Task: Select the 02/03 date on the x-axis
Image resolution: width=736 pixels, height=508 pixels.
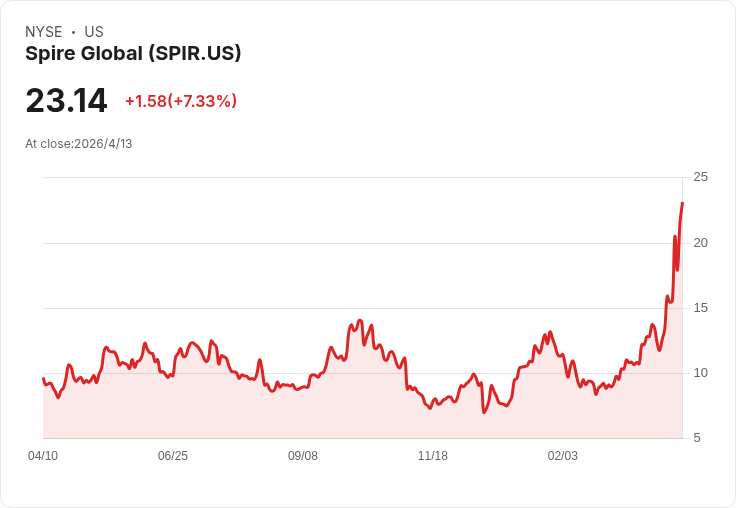Action: pyautogui.click(x=563, y=456)
